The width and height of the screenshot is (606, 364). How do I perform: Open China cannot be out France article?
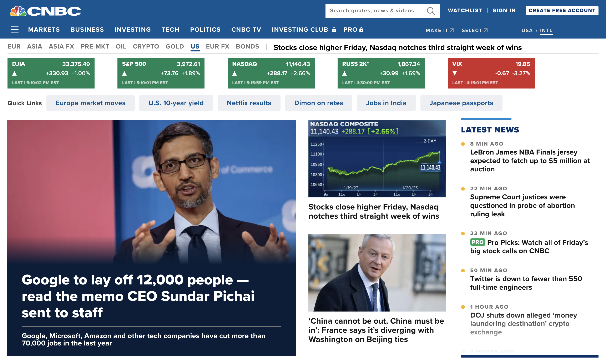click(376, 330)
